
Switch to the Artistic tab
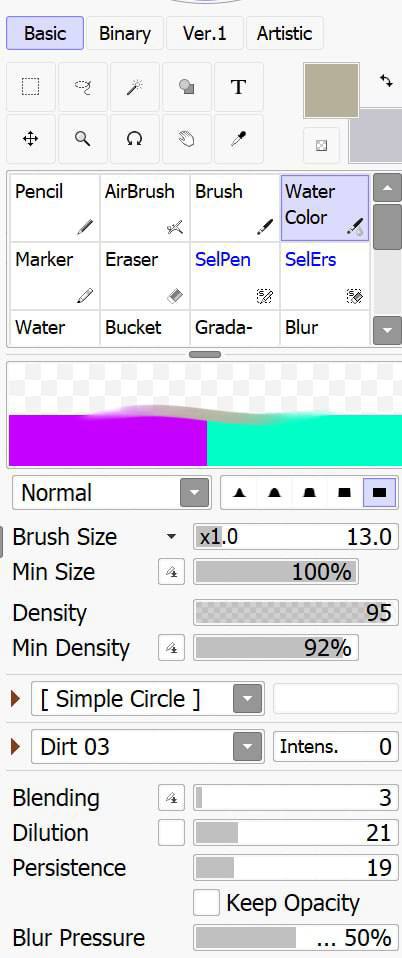(284, 33)
